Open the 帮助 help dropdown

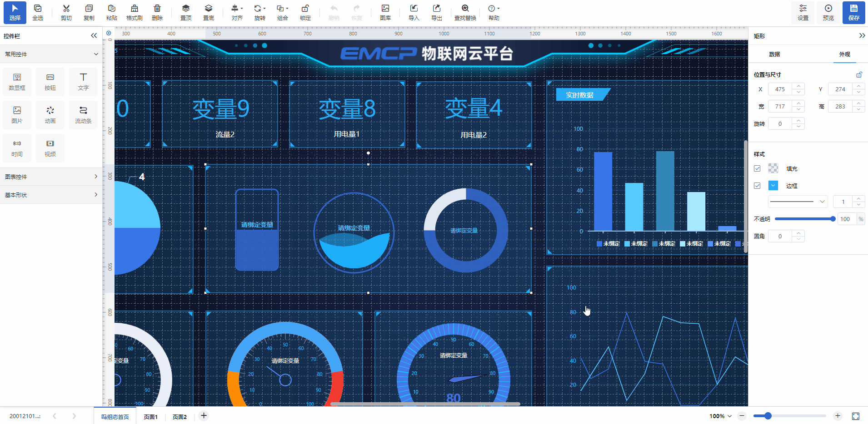point(494,12)
